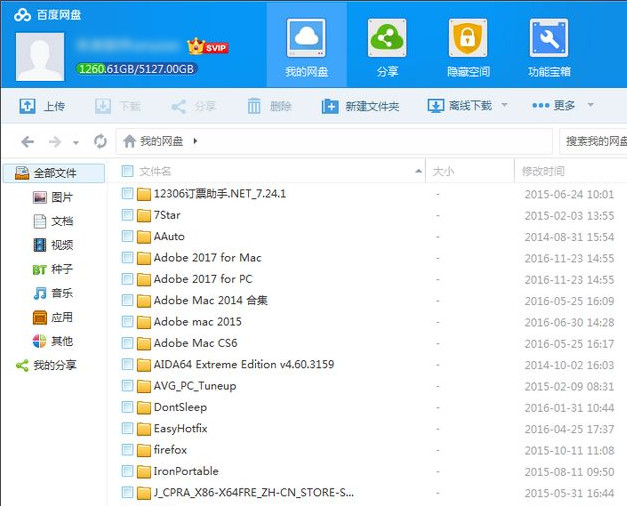This screenshot has width=627, height=506.
Task: Sort by the 文件名 column header
Action: point(155,172)
